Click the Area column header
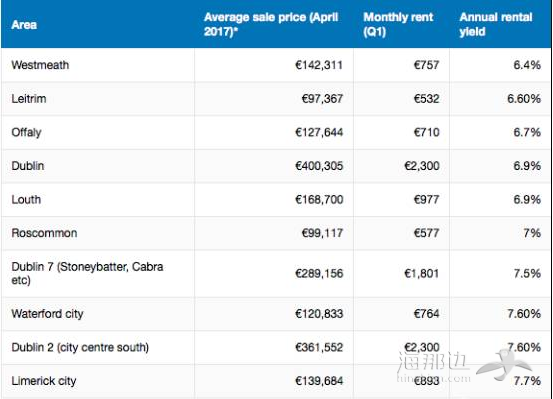 pyautogui.click(x=24, y=25)
